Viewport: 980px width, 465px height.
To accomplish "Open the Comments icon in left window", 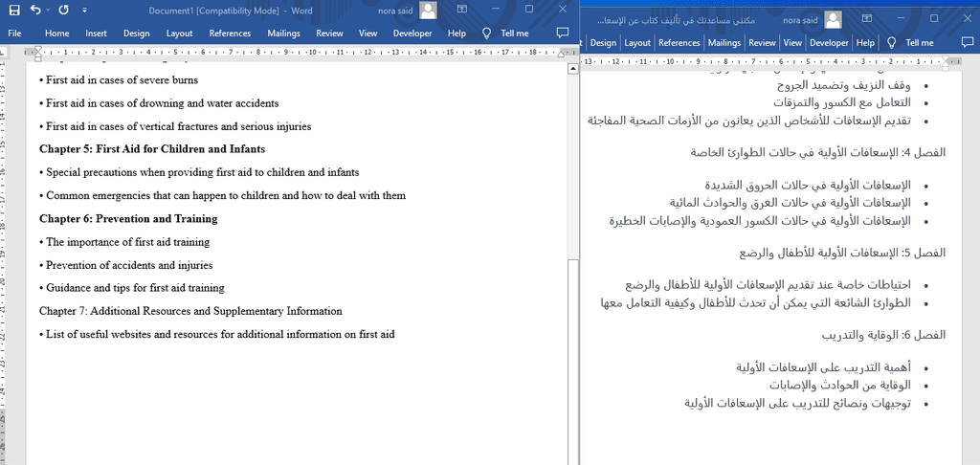I will (563, 33).
